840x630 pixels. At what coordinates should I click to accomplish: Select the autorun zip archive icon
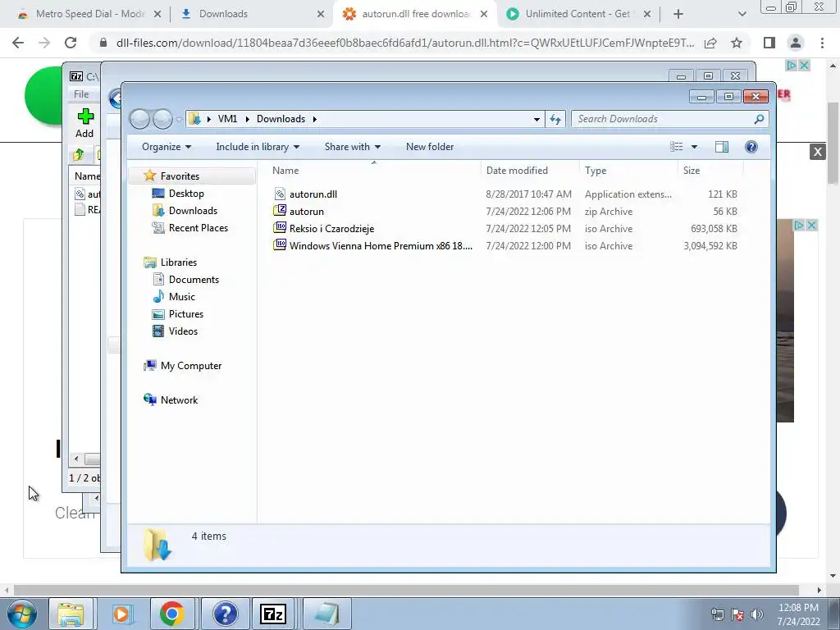click(x=280, y=211)
